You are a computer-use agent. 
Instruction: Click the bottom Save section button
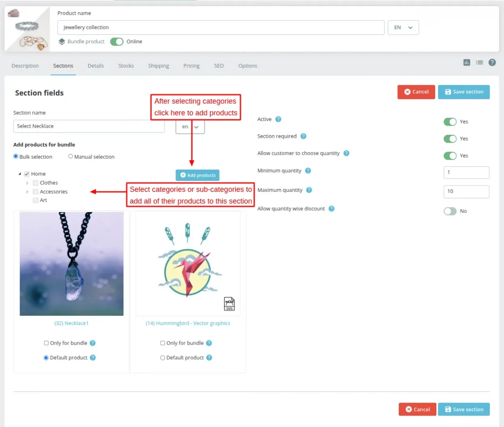pos(464,409)
